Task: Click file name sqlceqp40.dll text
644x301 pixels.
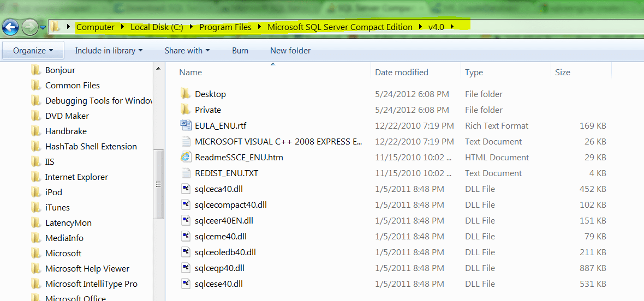Action: point(220,268)
